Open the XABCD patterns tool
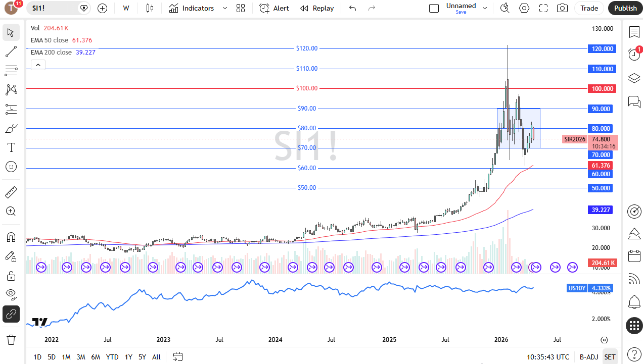Viewport: 643px width, 364px height. coord(11,89)
